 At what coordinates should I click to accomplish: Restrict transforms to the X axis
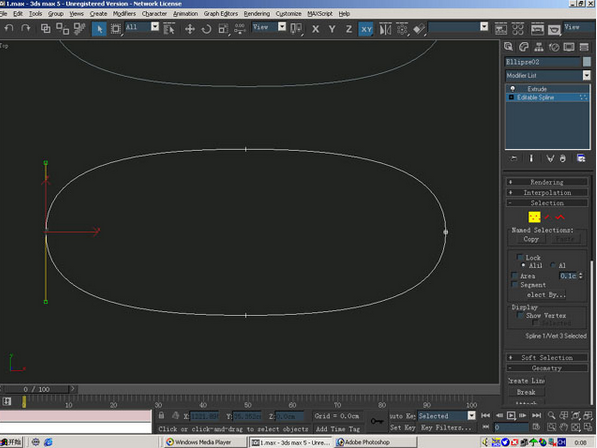click(x=315, y=29)
